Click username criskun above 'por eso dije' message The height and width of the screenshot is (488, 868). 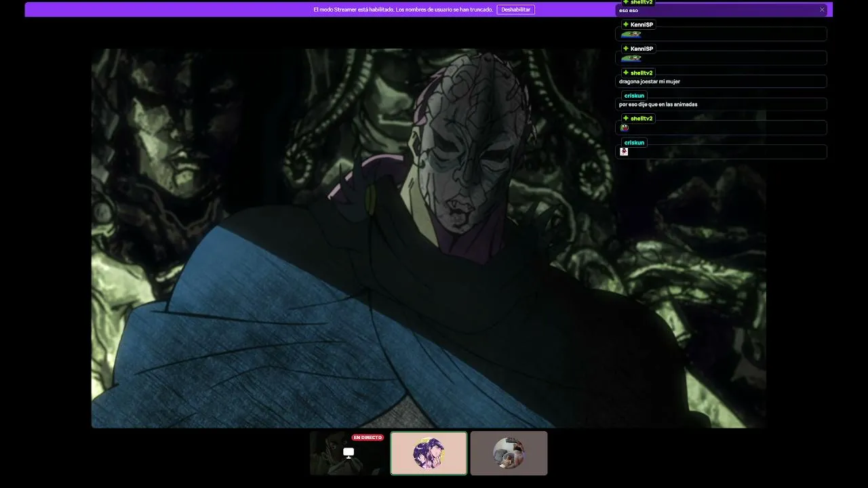coord(634,96)
